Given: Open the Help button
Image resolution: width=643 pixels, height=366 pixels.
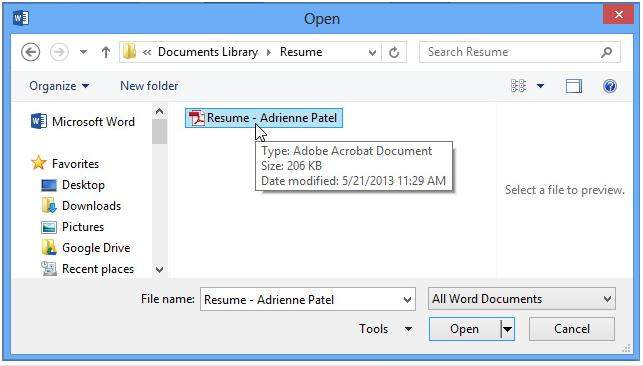Looking at the screenshot, I should pyautogui.click(x=610, y=86).
